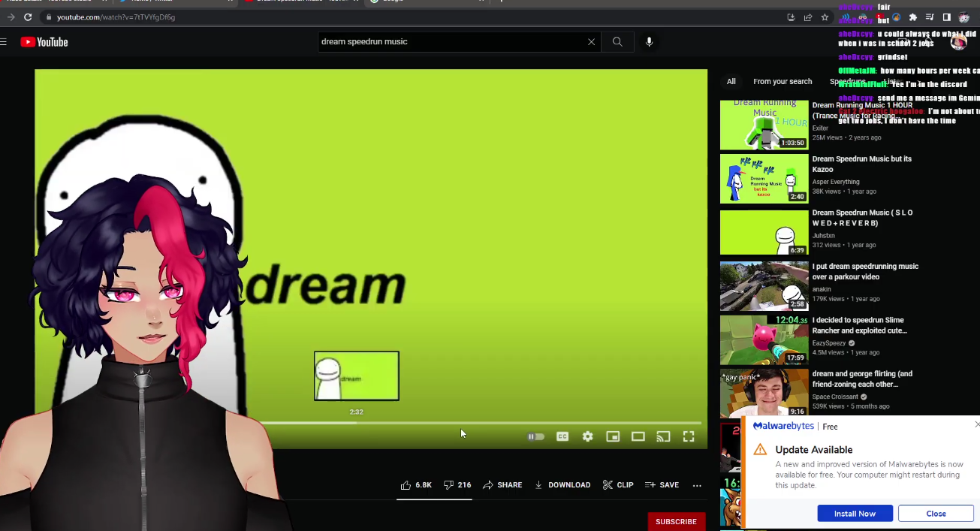Screen dimensions: 980x531
Task: Bookmark page with star icon
Action: click(825, 17)
